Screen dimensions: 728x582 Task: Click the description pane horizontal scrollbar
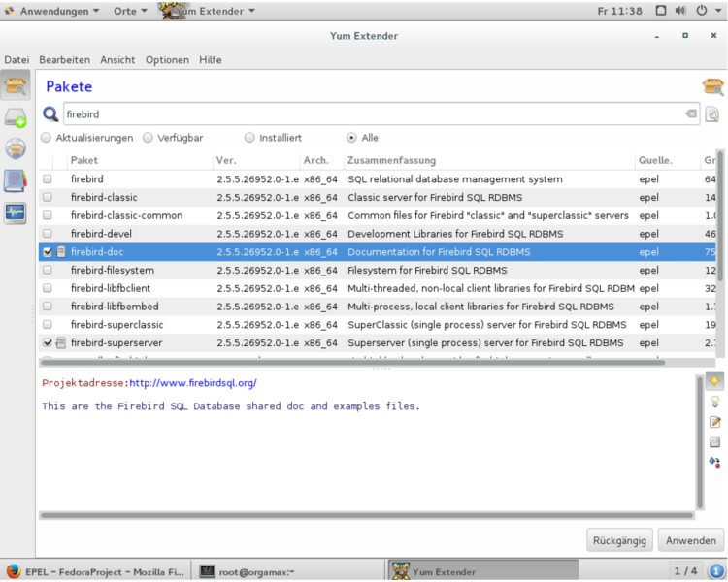tap(367, 515)
